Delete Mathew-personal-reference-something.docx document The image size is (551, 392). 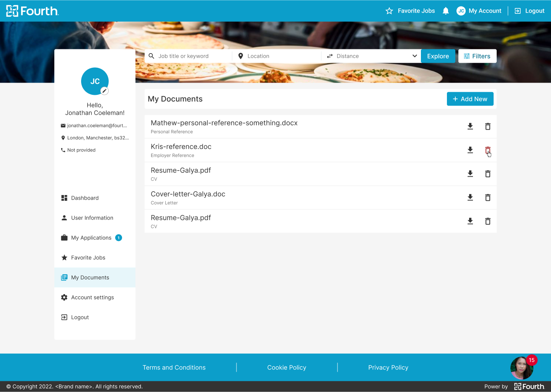[x=488, y=127]
